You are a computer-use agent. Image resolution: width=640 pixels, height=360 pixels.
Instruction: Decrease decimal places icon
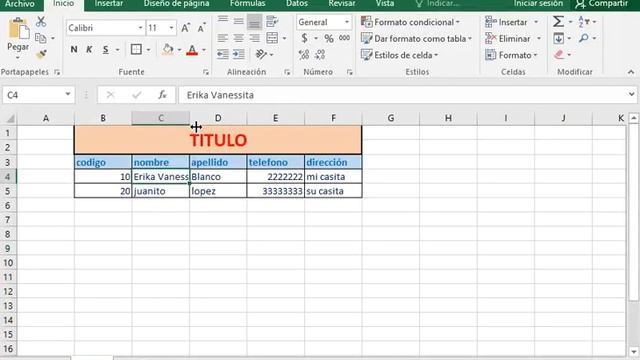pos(320,54)
